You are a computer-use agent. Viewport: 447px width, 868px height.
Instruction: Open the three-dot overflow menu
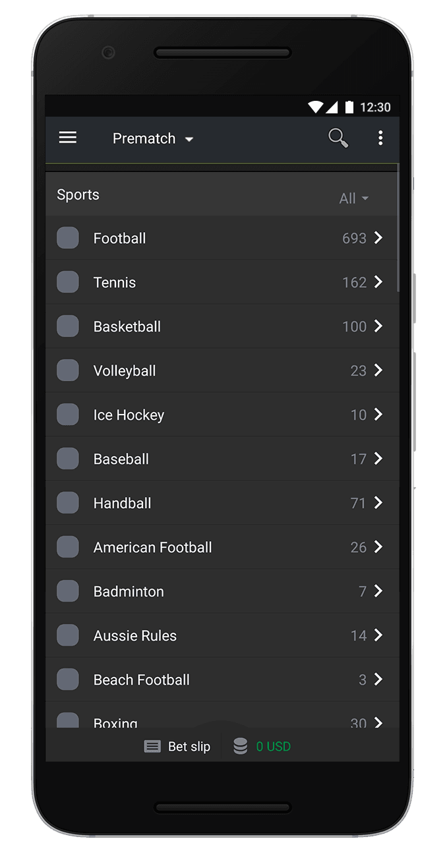[x=380, y=138]
